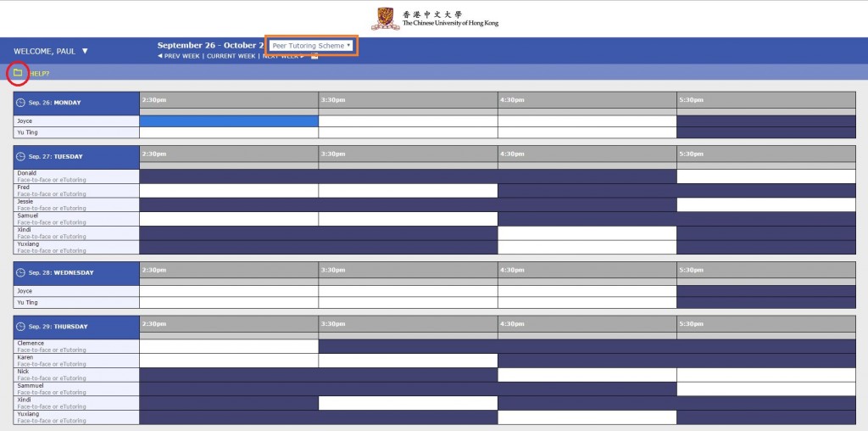Screen dimensions: 868x431
Task: Click tutor name Donald under Tuesday
Action: [x=26, y=173]
